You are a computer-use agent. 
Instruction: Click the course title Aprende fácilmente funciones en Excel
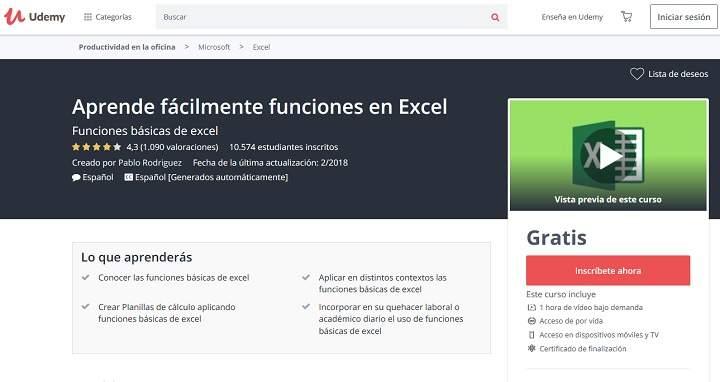(x=259, y=107)
